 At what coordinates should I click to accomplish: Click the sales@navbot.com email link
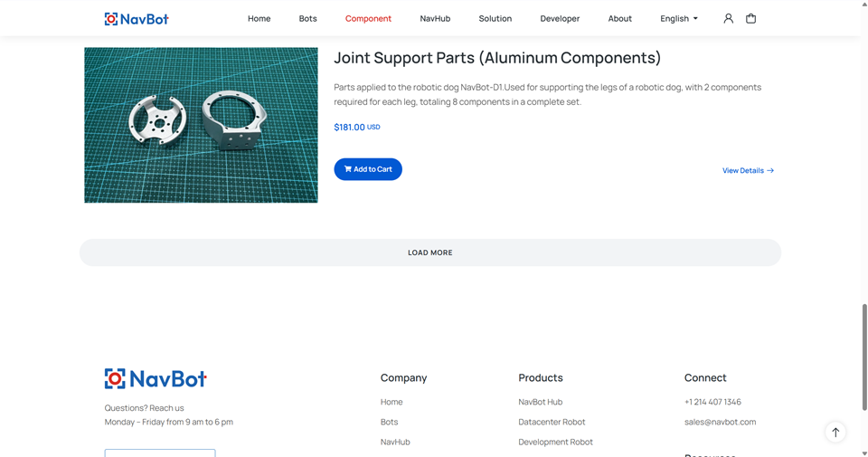[x=720, y=422]
